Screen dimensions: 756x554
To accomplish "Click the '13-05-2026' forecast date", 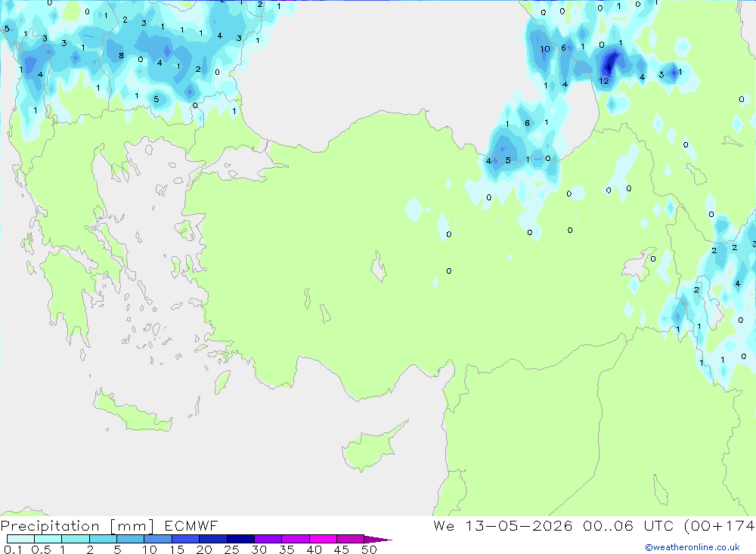I will (519, 525).
